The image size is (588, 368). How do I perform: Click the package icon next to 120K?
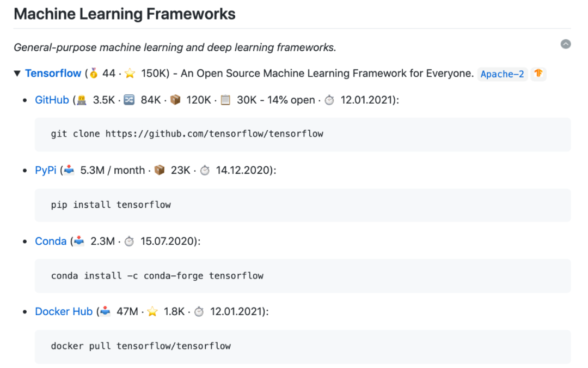coord(175,100)
